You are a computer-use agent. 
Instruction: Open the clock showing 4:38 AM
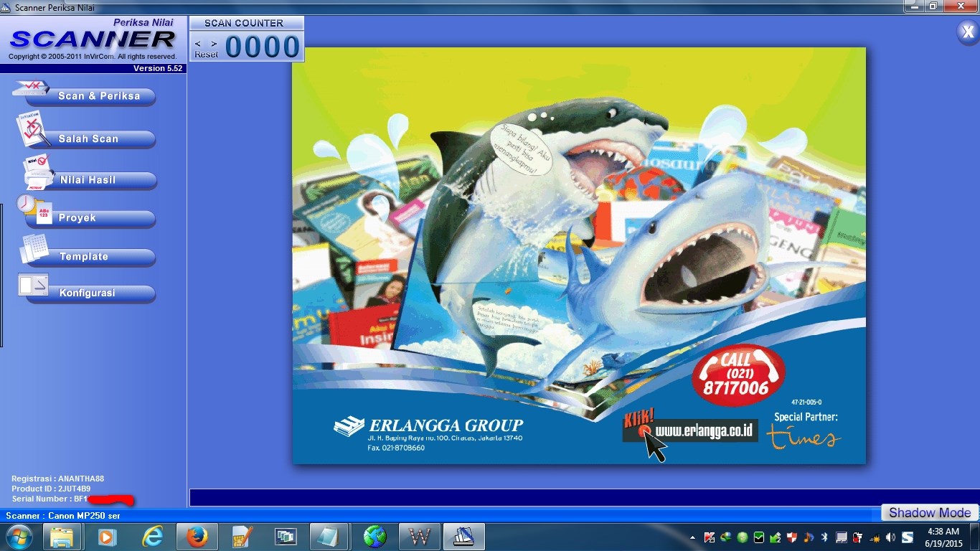click(x=943, y=537)
